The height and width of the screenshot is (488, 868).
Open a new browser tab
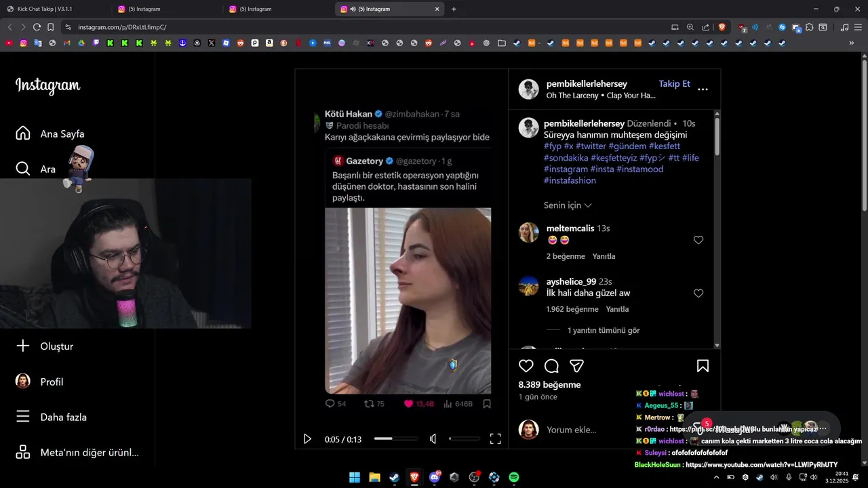(x=454, y=9)
